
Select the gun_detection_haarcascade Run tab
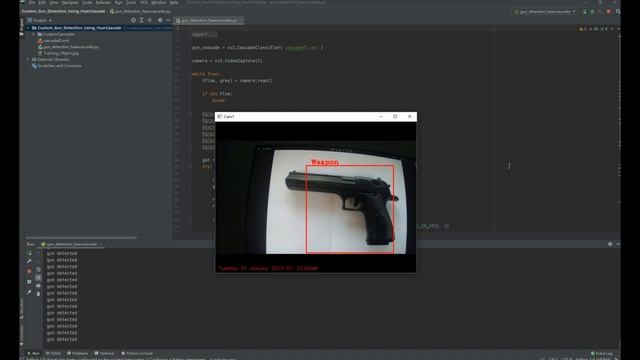pos(72,244)
